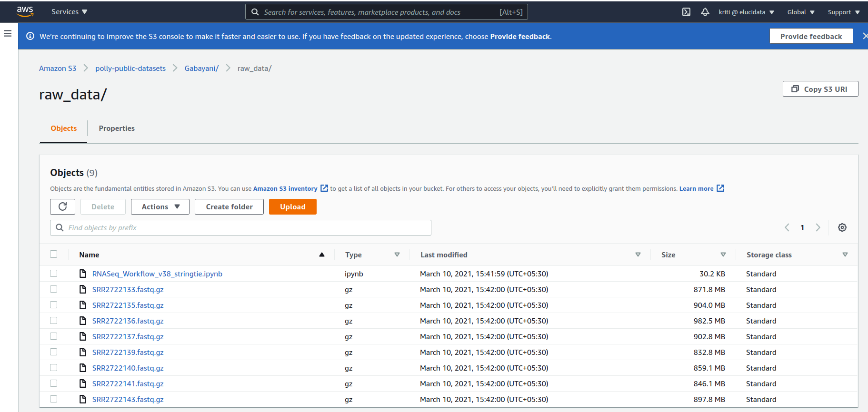Viewport: 868px width, 412px height.
Task: Click file icon for SRR2722135.fastq.gz
Action: pos(83,305)
